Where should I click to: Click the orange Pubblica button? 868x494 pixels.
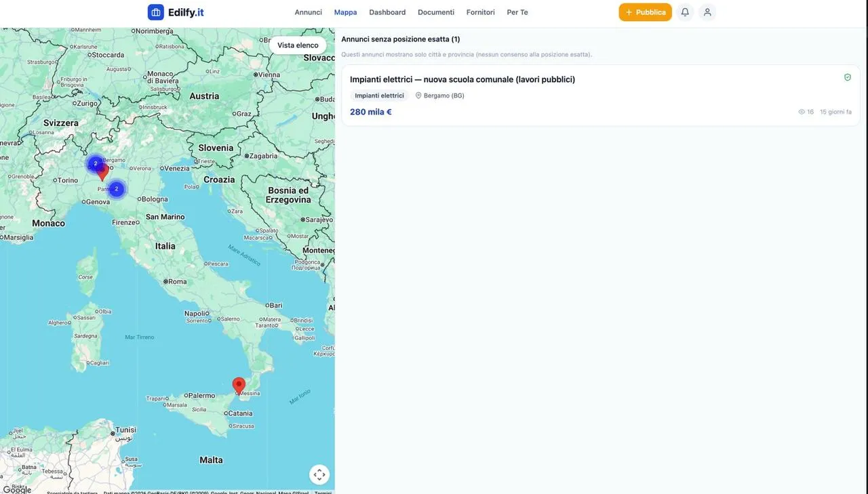[645, 12]
